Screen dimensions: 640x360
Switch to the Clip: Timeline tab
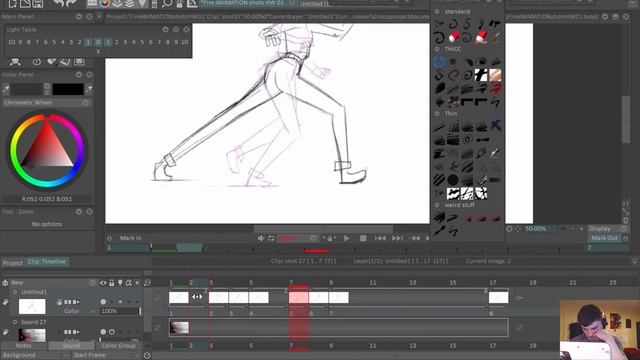47,262
